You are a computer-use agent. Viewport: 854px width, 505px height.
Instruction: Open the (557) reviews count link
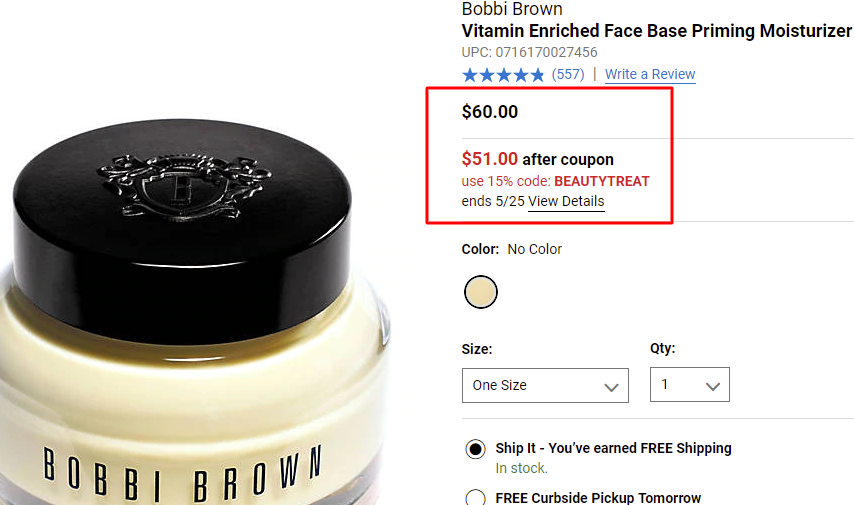click(x=568, y=74)
